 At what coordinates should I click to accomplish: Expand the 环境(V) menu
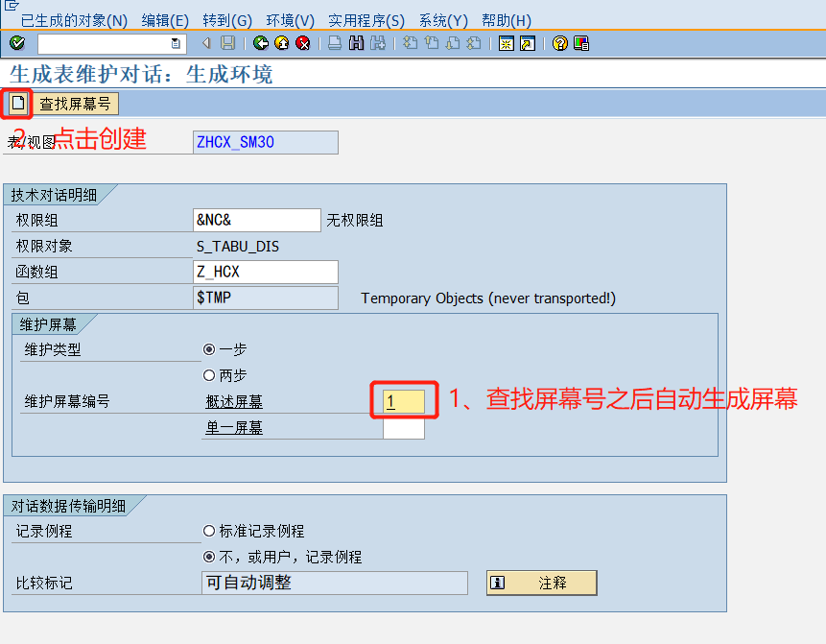pyautogui.click(x=291, y=20)
